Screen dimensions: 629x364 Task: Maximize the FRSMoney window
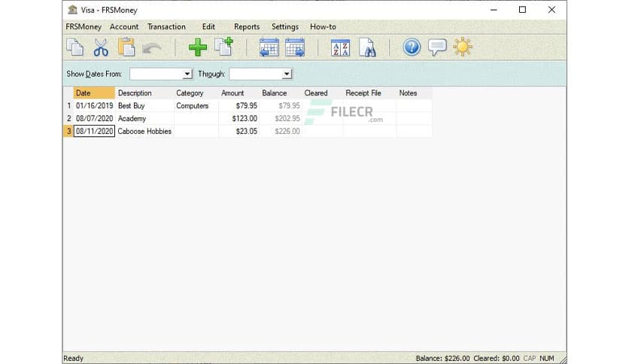tap(522, 10)
